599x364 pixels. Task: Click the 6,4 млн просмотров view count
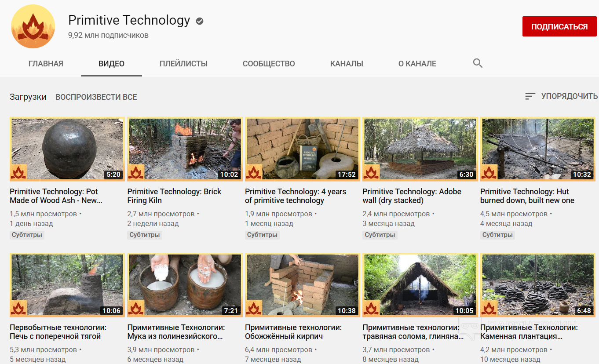(x=278, y=350)
